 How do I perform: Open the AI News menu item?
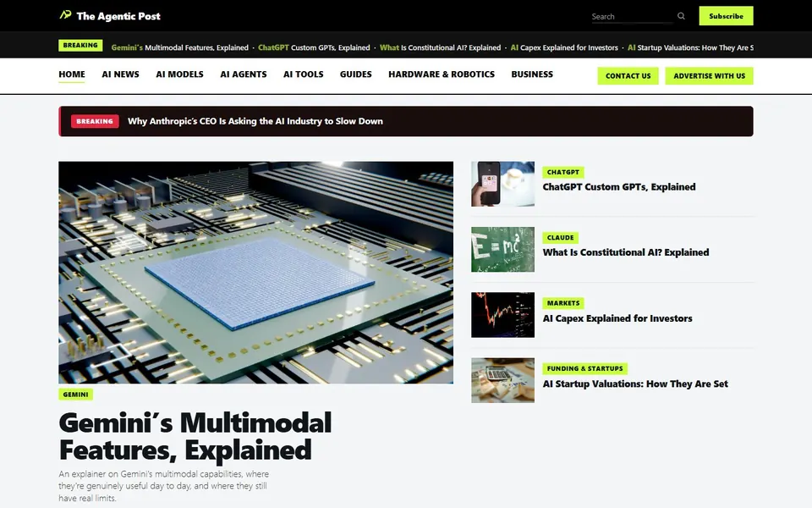click(121, 75)
